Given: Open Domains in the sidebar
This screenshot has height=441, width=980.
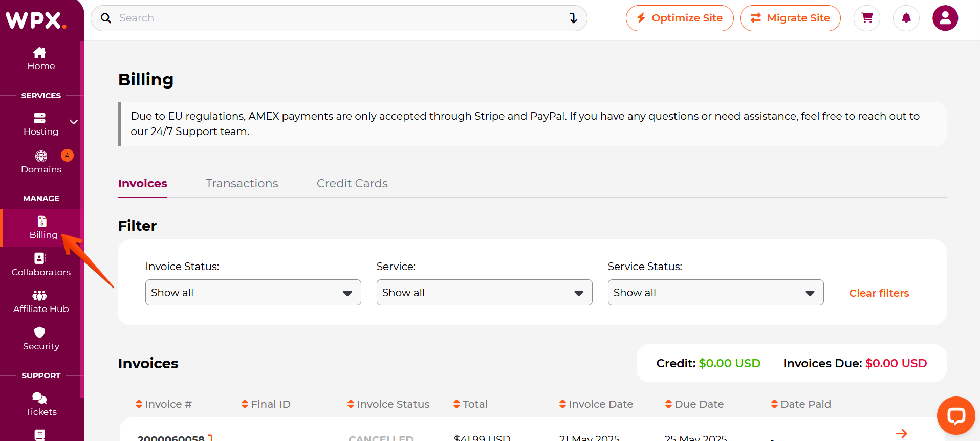Looking at the screenshot, I should [x=41, y=162].
